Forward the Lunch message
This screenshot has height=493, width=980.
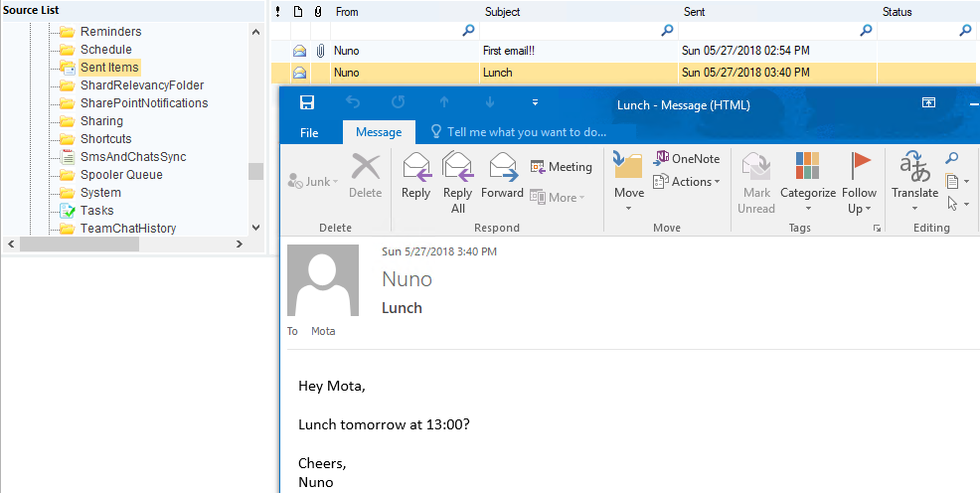pos(502,176)
